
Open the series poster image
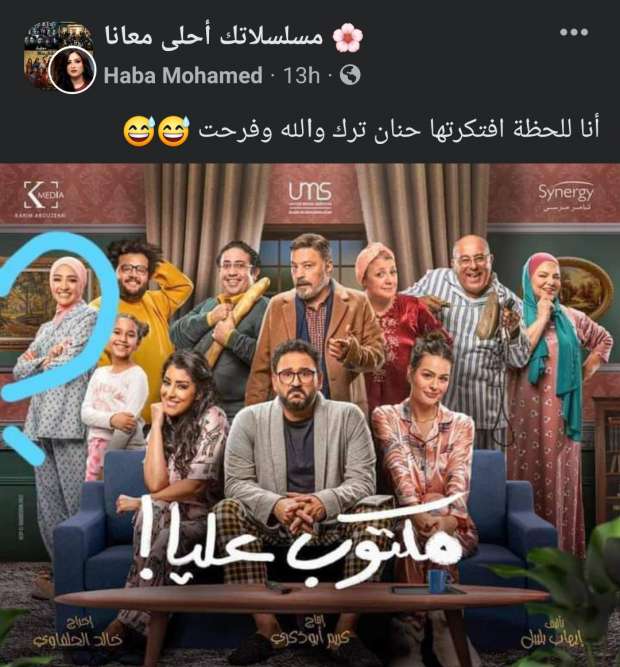point(310,415)
